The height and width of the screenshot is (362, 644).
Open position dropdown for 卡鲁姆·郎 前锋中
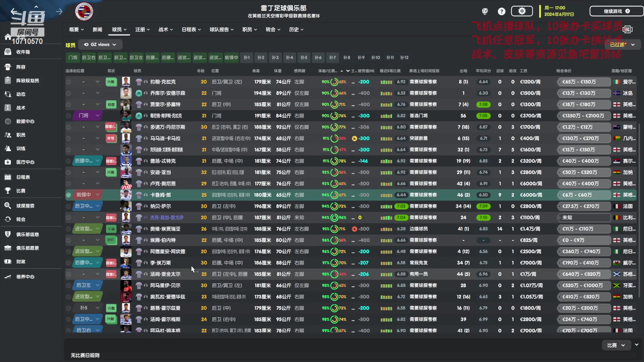(88, 195)
